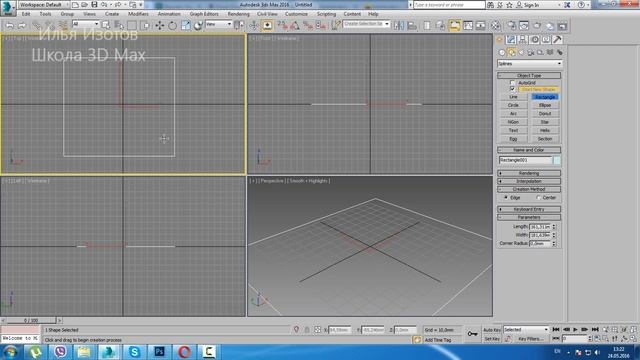Select the Lights category icon
The width and height of the screenshot is (640, 360).
521,52
